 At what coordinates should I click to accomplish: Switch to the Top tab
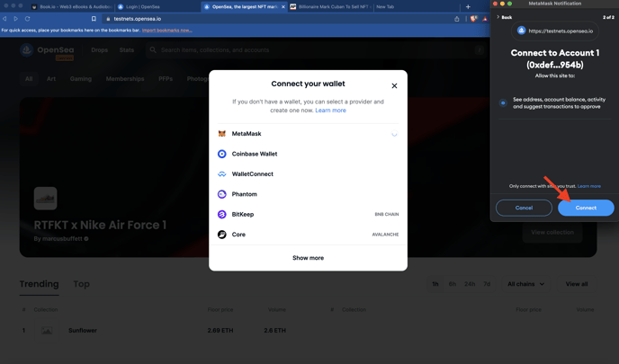[x=81, y=284]
